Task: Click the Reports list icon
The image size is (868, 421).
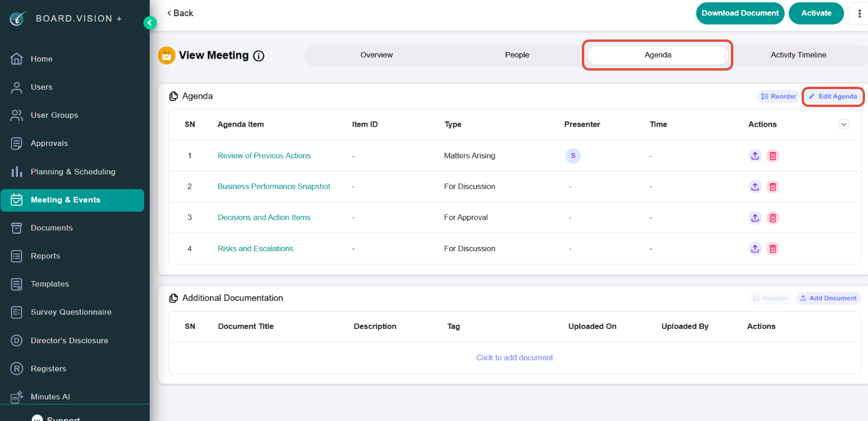Action: coord(17,256)
